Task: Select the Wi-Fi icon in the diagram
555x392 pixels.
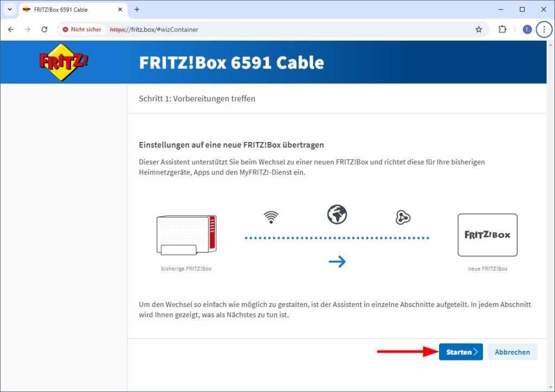Action: 271,216
